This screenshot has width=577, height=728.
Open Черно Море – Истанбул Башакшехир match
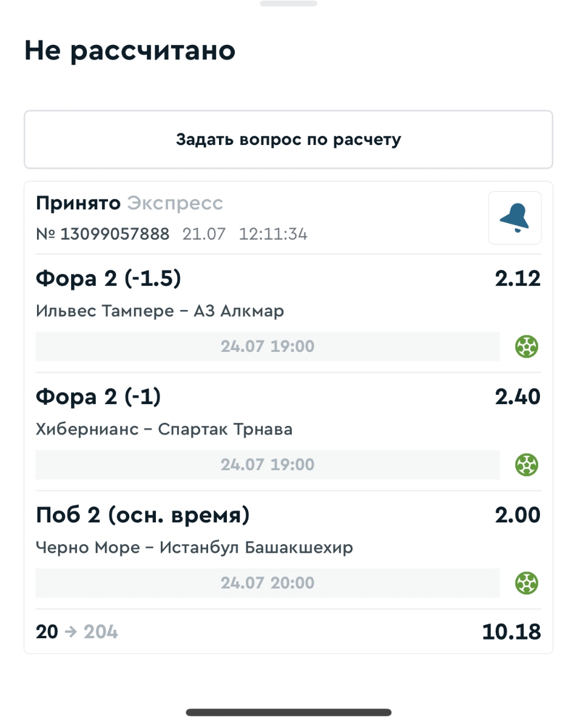tap(195, 548)
